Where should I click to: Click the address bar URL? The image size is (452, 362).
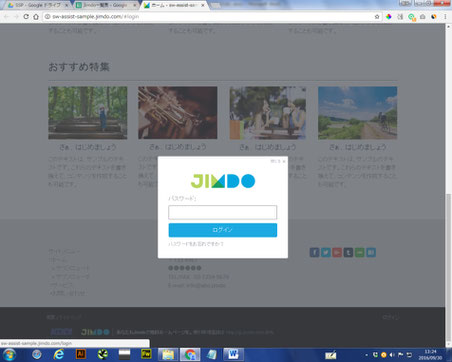[96, 16]
